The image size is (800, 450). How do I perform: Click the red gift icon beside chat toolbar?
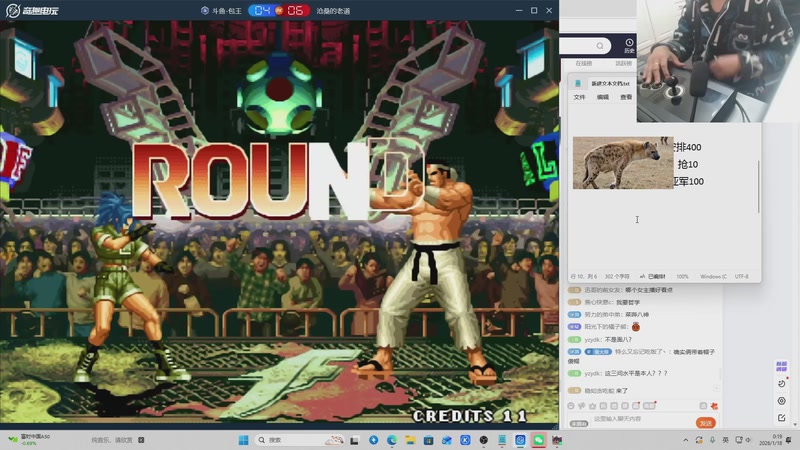click(x=714, y=406)
